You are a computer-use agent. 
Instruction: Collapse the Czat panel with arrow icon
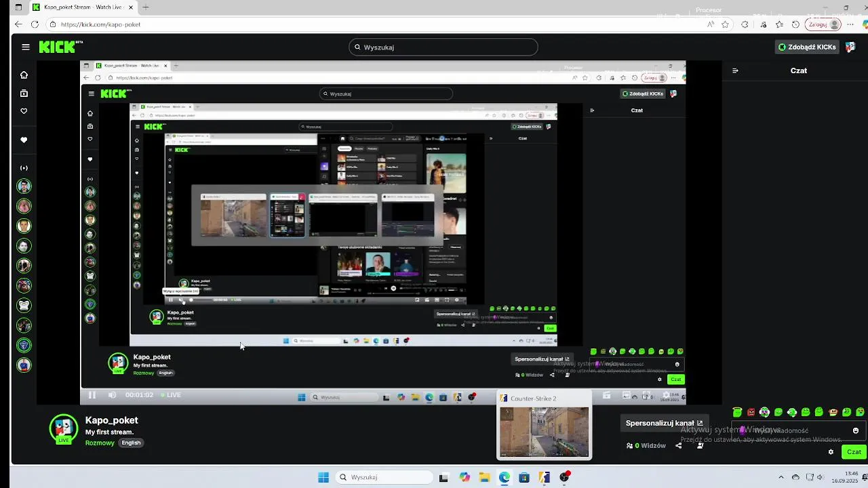[x=735, y=70]
